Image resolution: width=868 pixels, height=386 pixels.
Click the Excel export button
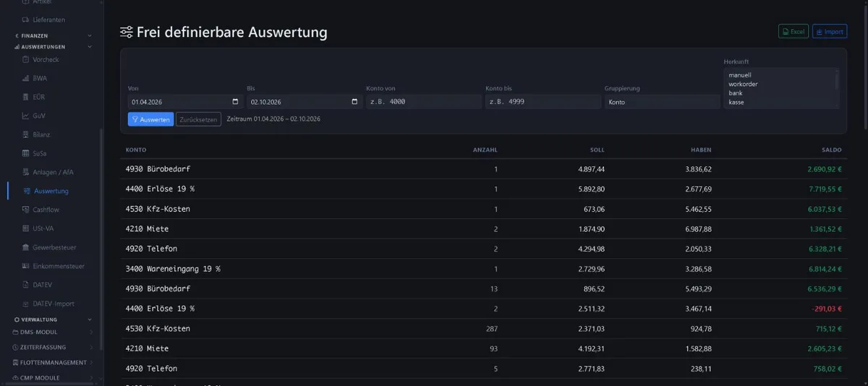click(793, 32)
